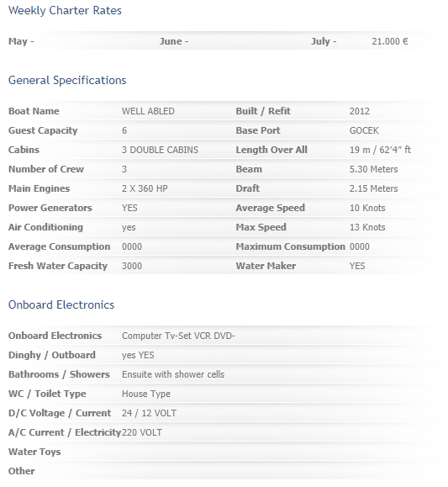Select the Max Speed 13 Knots value
448x487 pixels.
[x=367, y=227]
